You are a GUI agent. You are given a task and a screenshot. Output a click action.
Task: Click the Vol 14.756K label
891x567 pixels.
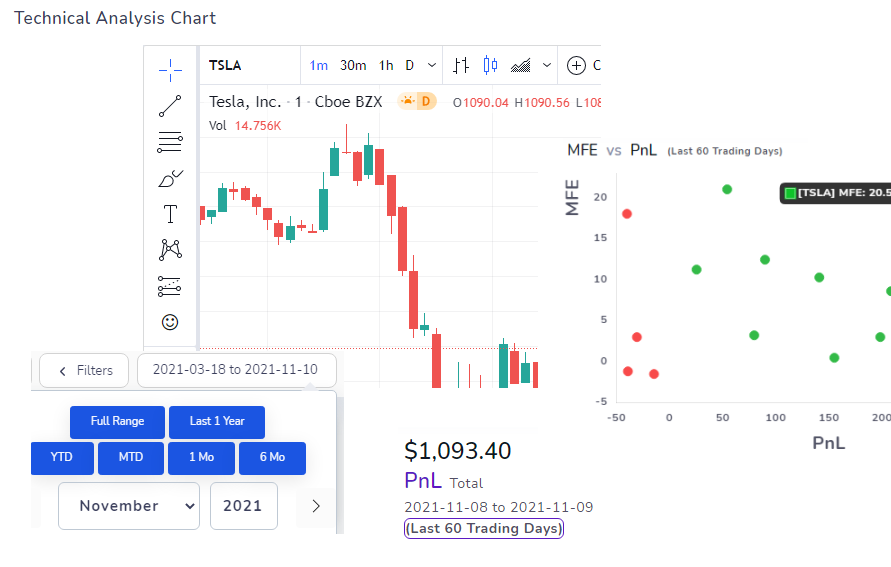click(x=245, y=126)
